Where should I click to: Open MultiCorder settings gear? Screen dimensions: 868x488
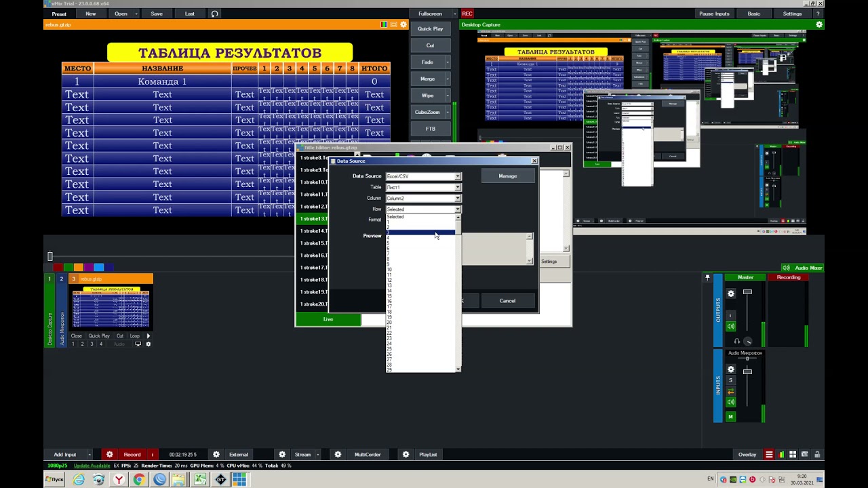pos(338,455)
